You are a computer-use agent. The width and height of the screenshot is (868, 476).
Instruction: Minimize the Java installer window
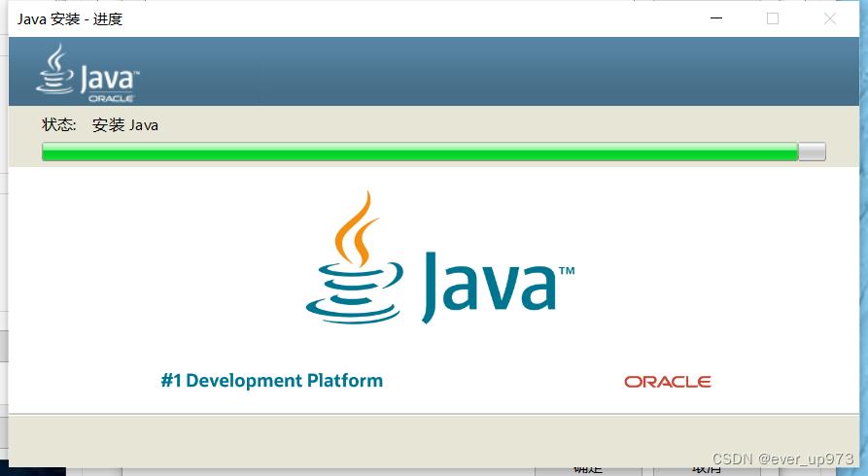pyautogui.click(x=716, y=18)
